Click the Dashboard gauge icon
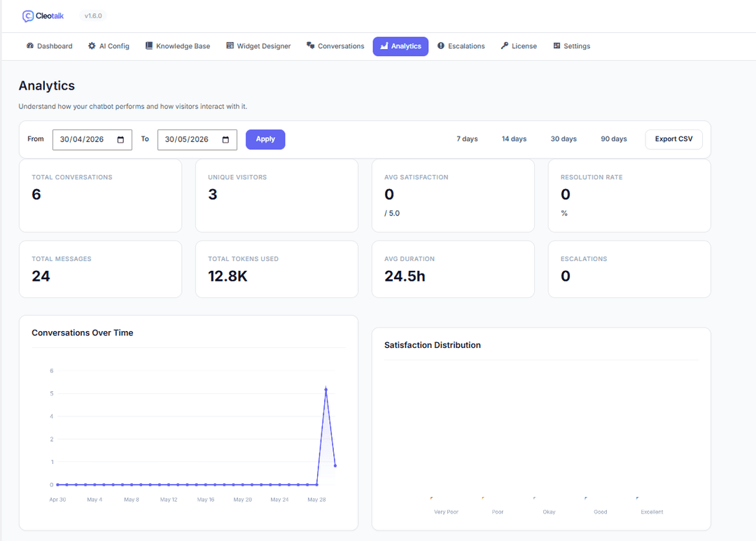 (30, 45)
